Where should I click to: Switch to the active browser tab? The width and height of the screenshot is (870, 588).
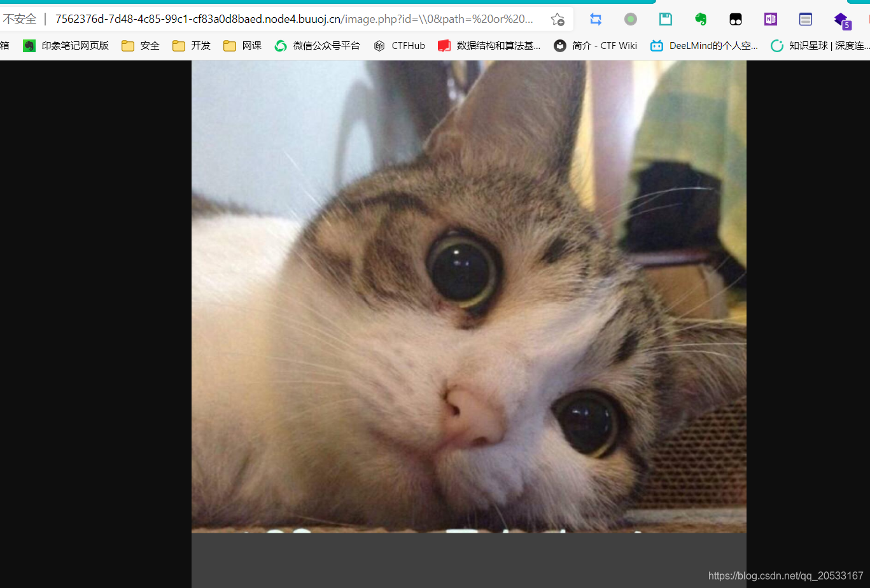[318, 3]
